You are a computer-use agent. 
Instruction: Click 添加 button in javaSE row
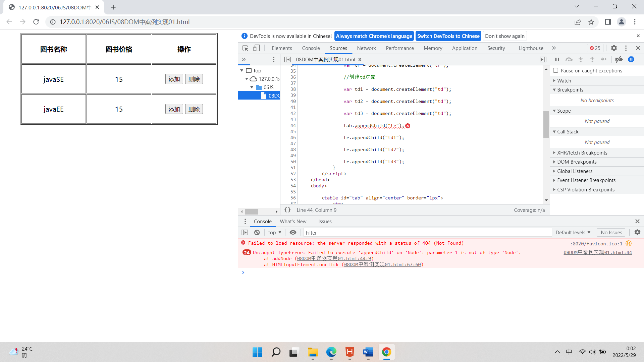tap(174, 79)
